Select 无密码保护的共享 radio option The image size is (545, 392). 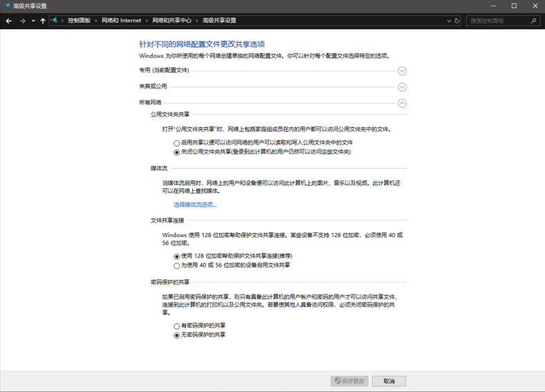coord(176,335)
